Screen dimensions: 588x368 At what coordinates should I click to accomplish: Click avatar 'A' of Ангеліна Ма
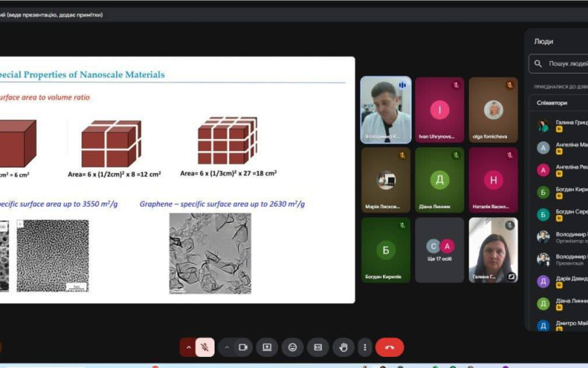pos(543,148)
